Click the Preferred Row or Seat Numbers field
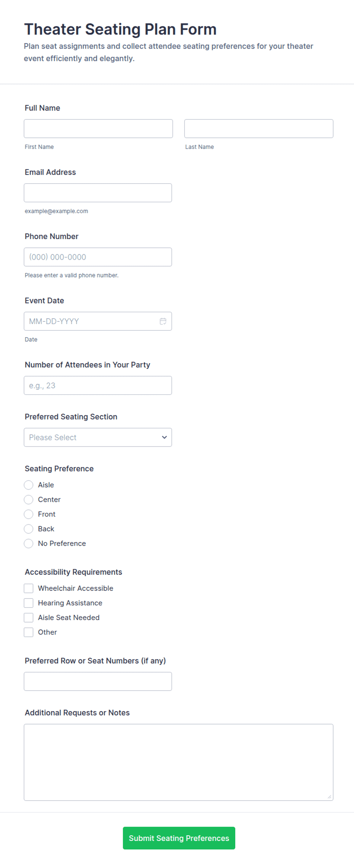Screen dimensions: 354x868 [98, 681]
